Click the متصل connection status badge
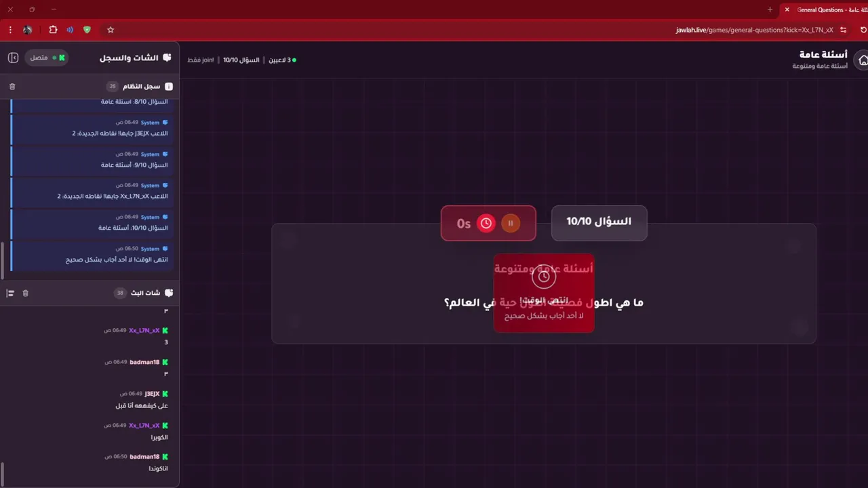Screen dimensions: 868x488 [47, 58]
